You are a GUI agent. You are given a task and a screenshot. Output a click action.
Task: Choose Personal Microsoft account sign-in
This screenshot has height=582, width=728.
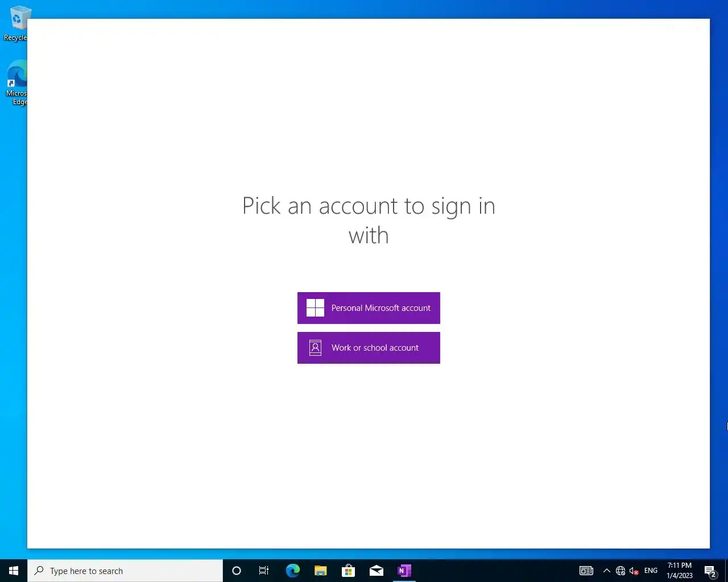(x=369, y=308)
